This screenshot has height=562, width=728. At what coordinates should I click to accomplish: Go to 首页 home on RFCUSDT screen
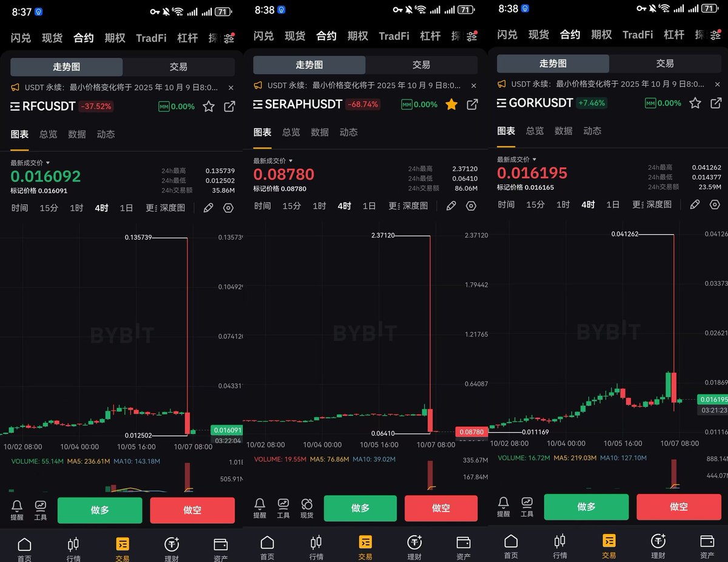point(24,548)
